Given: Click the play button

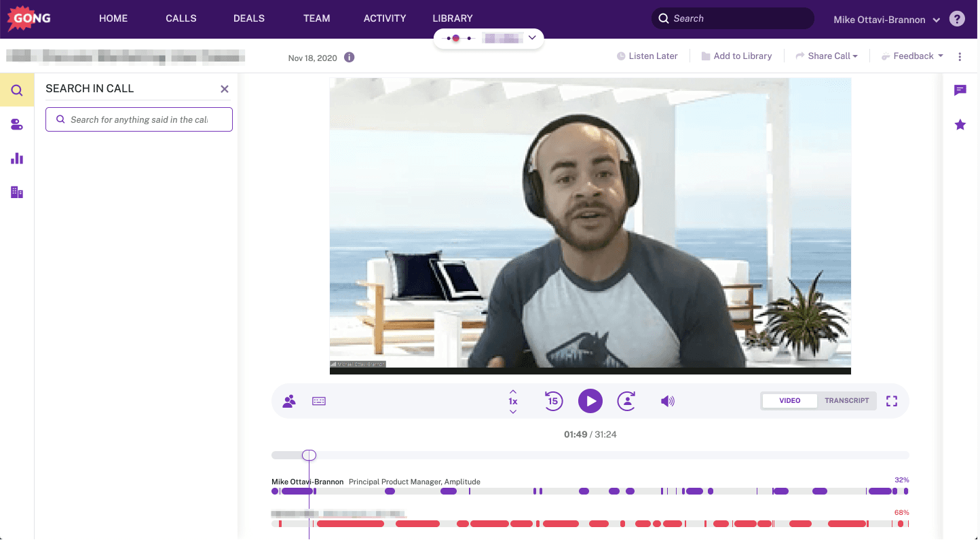Looking at the screenshot, I should [590, 401].
